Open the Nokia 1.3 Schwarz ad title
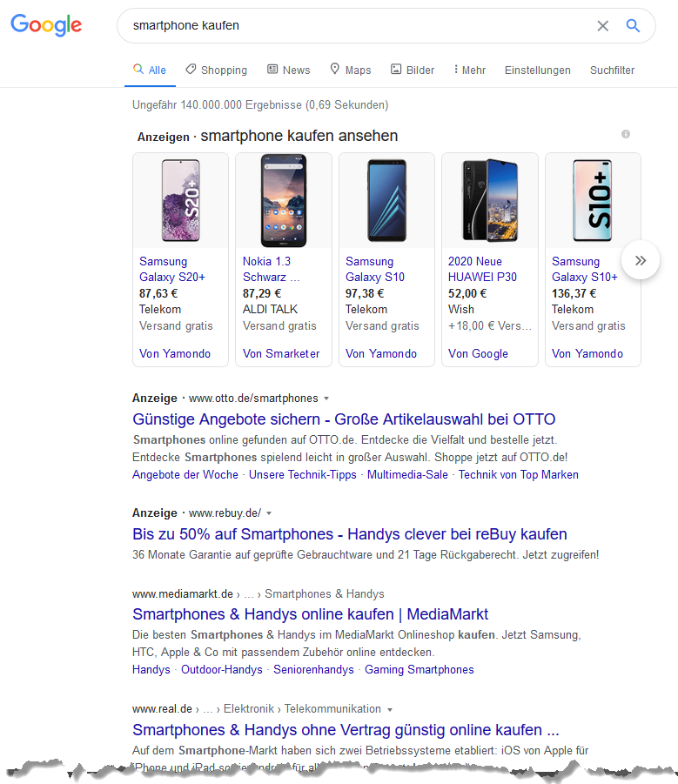678x784 pixels. tap(271, 269)
